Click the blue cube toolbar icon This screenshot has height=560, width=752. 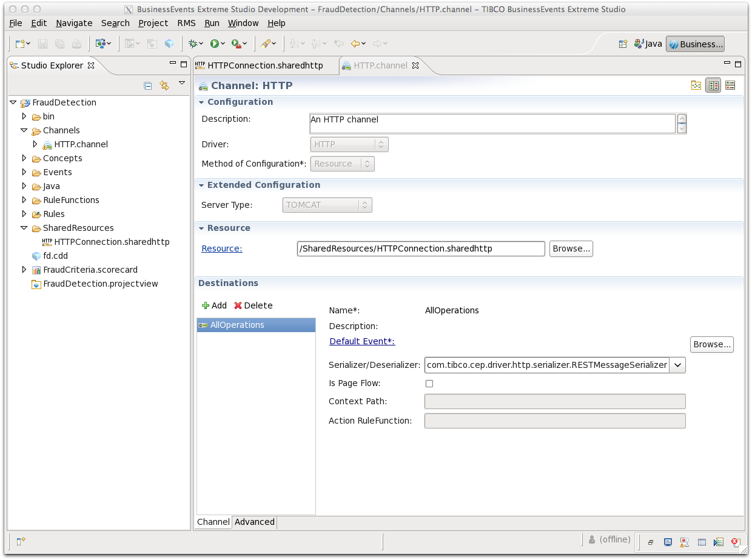(169, 44)
